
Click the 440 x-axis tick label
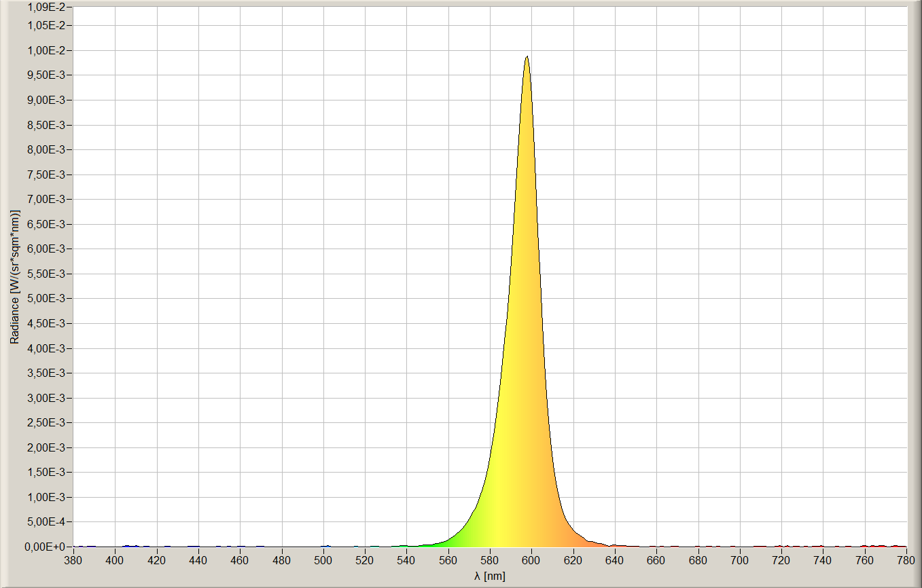(x=198, y=560)
